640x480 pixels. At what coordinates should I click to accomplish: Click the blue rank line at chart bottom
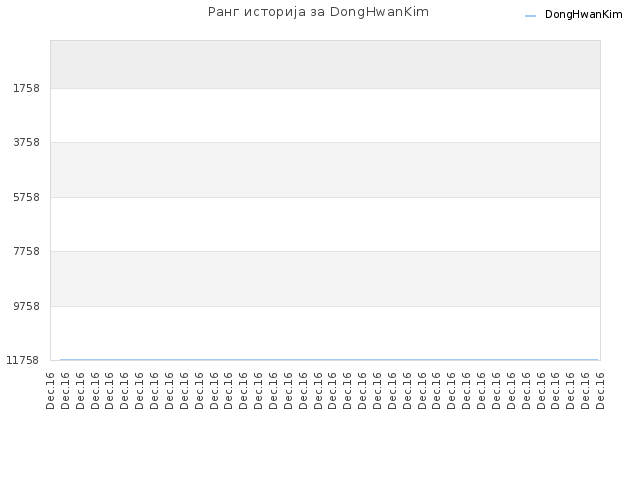(329, 360)
